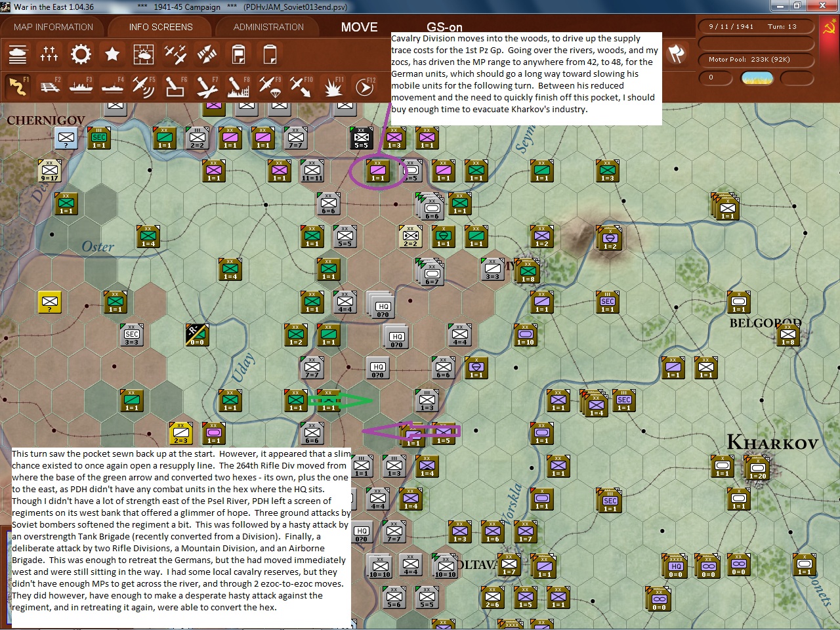Open the weather map cloud icon
The width and height of the screenshot is (840, 630).
click(x=144, y=54)
